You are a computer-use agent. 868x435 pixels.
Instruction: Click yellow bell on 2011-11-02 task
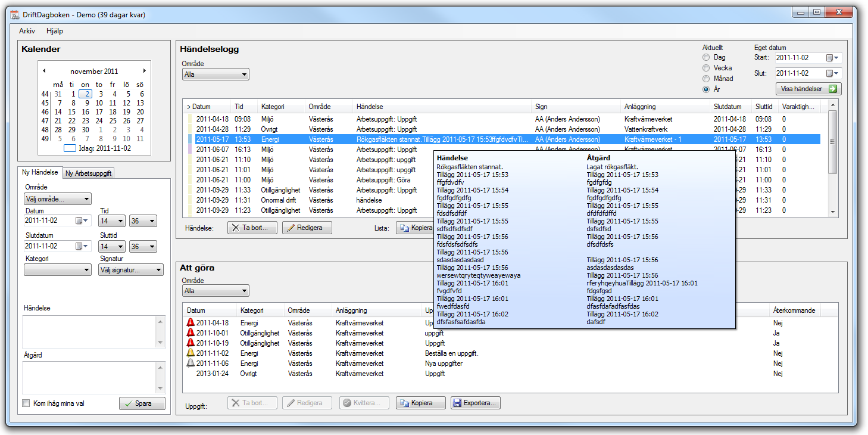(x=191, y=353)
